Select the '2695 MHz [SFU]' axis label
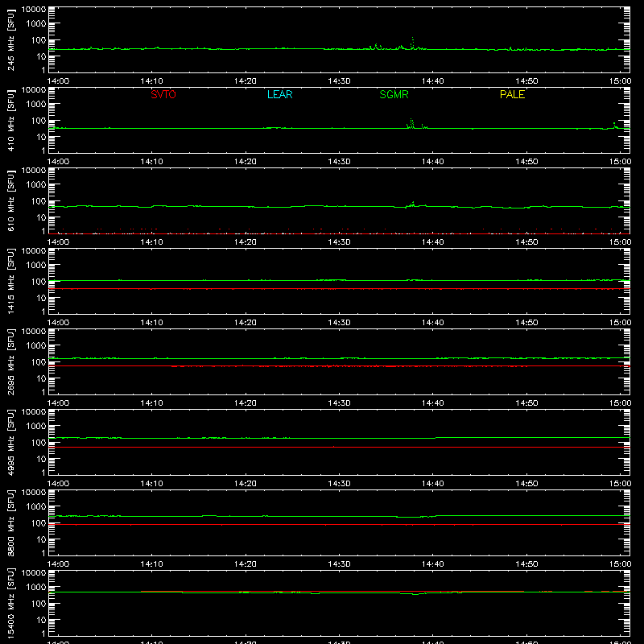This screenshot has width=644, height=644. (11, 362)
